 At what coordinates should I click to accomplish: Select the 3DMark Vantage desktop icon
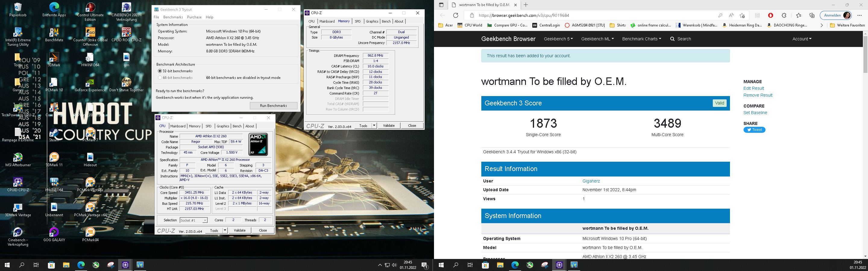tap(18, 210)
